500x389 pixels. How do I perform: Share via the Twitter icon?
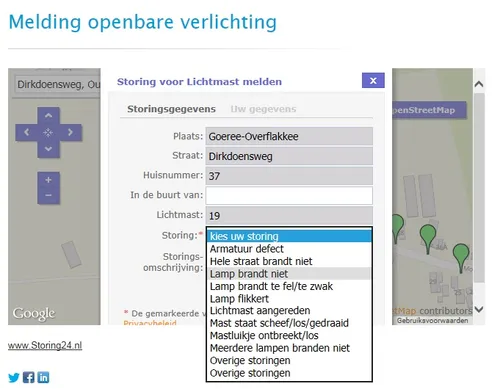coord(14,377)
